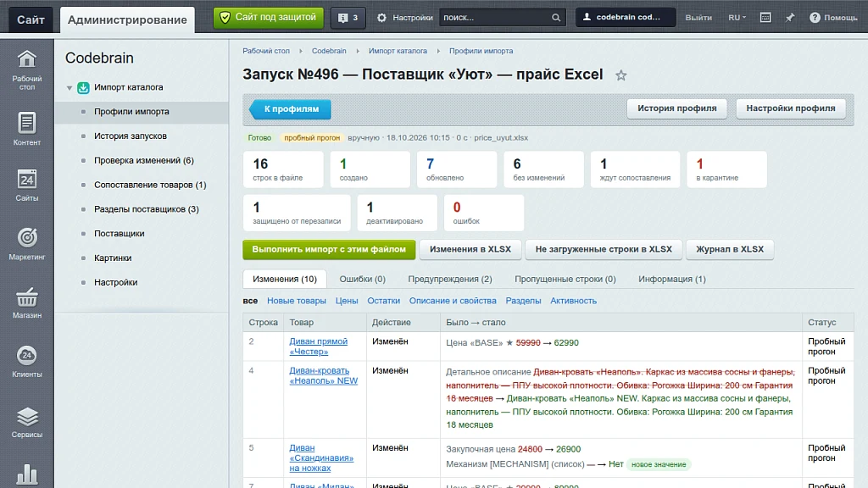Filter changes by Остатки
868x488 pixels.
(384, 301)
